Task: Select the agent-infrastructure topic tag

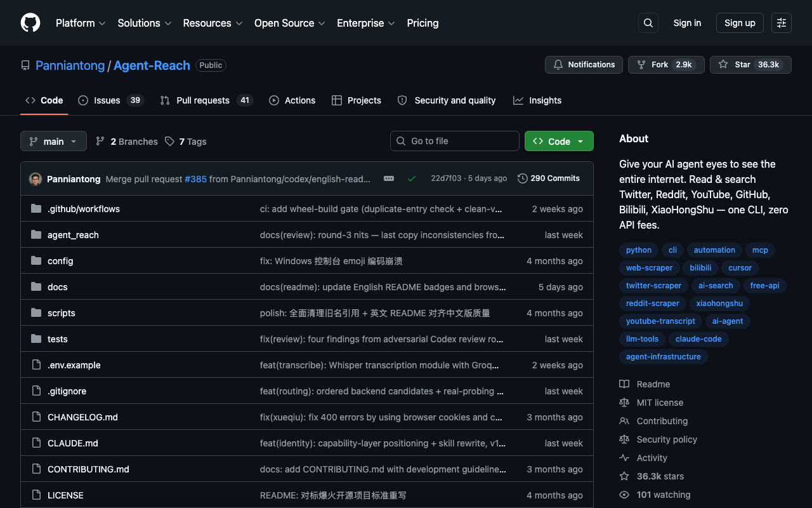Action: [664, 357]
